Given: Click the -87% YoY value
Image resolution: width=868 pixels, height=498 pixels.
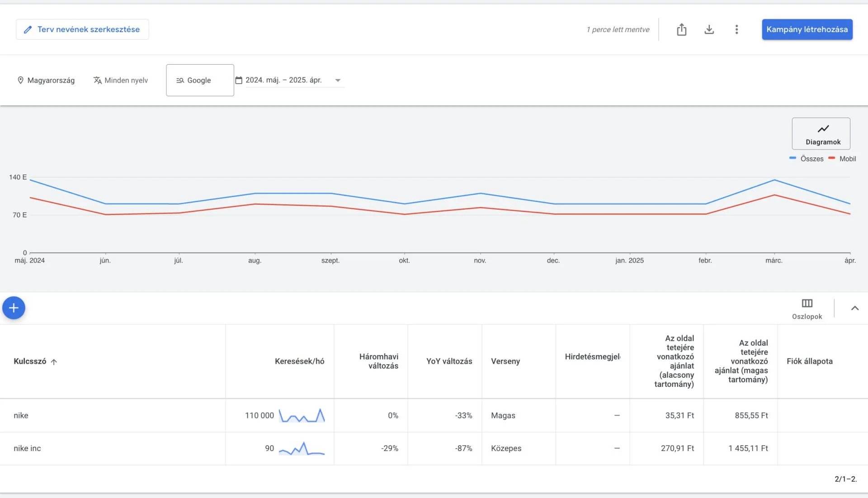Looking at the screenshot, I should 463,448.
